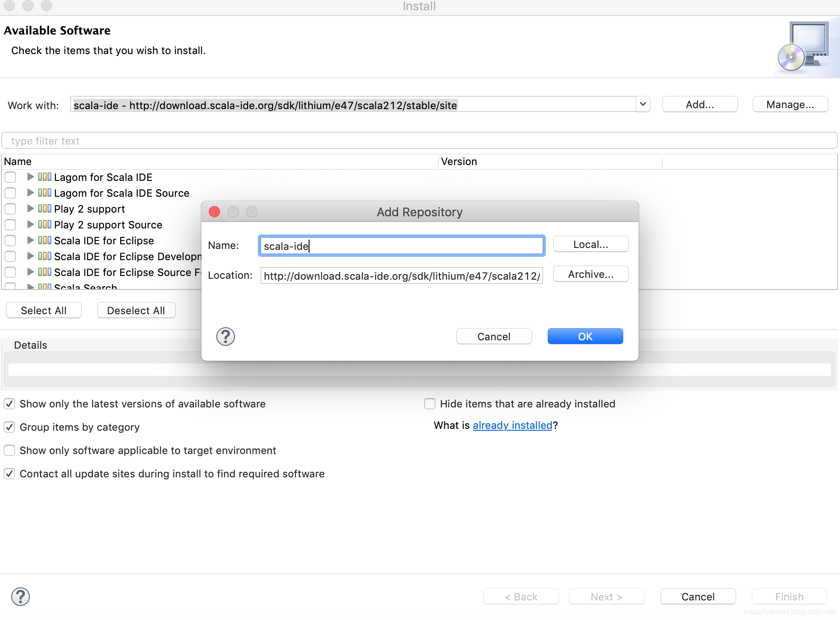
Task: Click Deselect All button
Action: (x=136, y=310)
